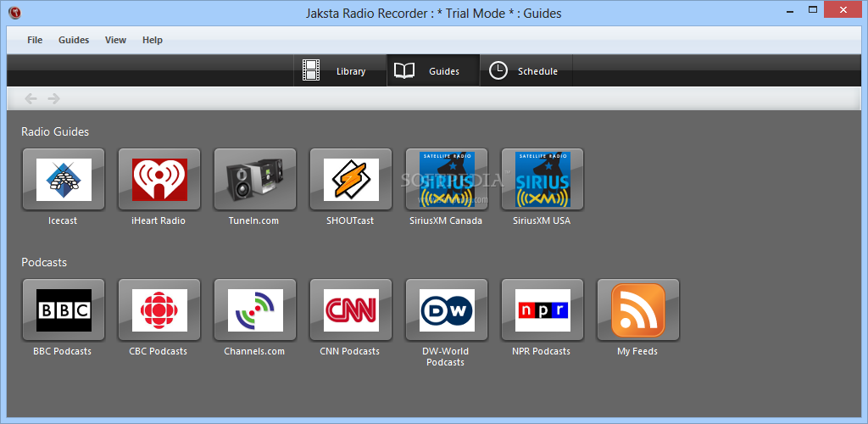This screenshot has height=424, width=868.
Task: Click the TuneIn.com label
Action: click(x=253, y=220)
